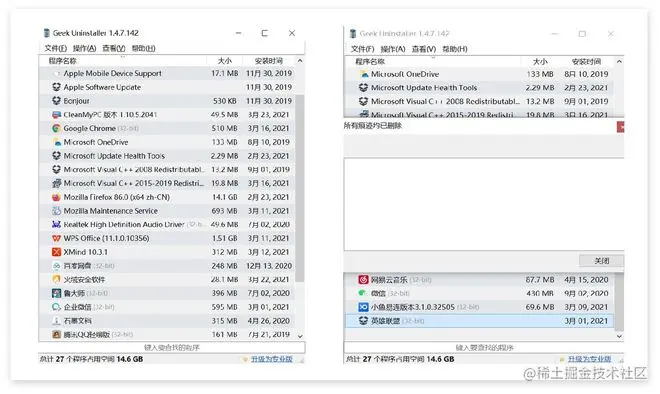The image size is (660, 394).
Task: Click the CleanMyPC program icon
Action: tap(56, 114)
